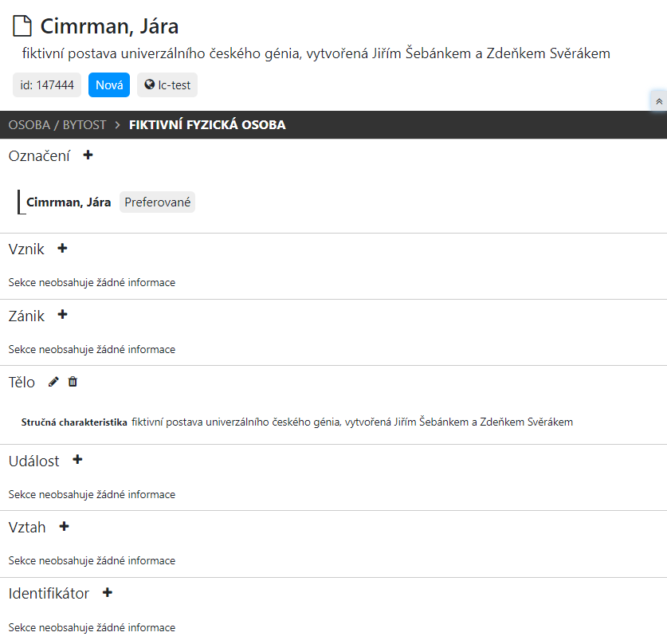Select the Cimrman, Jára designation entry
Screen dimensions: 667x644
pos(69,202)
